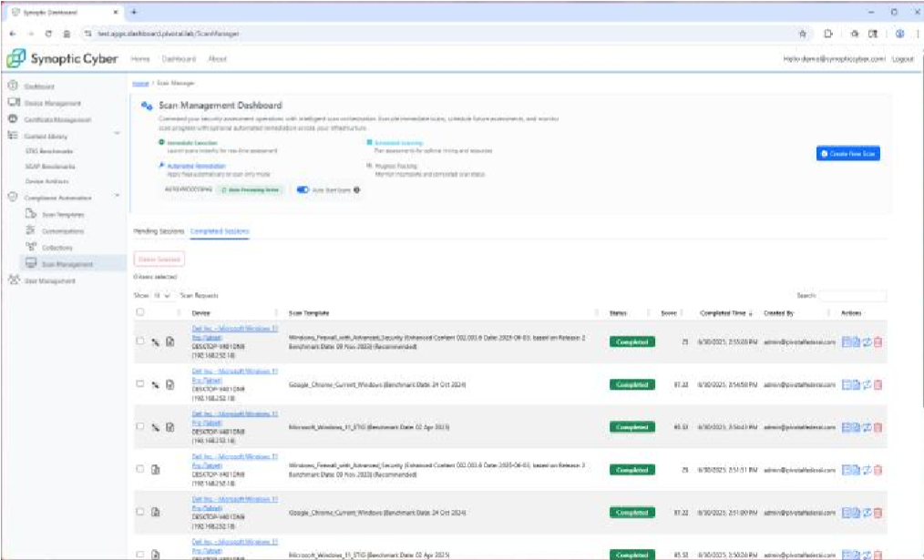The width and height of the screenshot is (924, 560).
Task: Click the help icon beside Auto Start Scans
Action: pyautogui.click(x=357, y=190)
